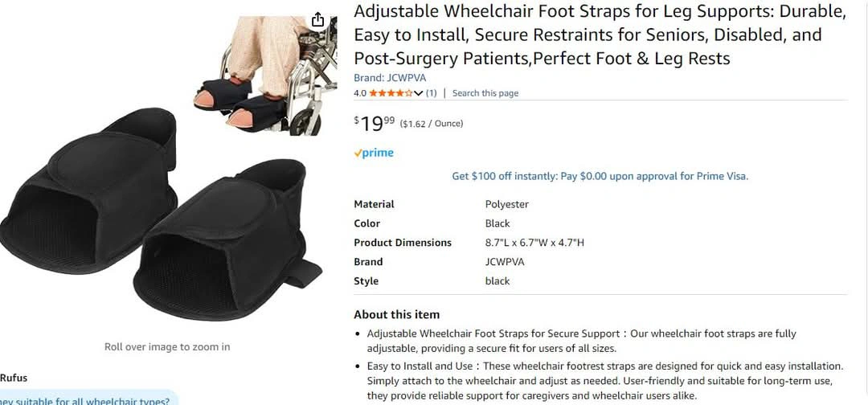Click the Product Dimensions value
The image size is (868, 405).
534,243
